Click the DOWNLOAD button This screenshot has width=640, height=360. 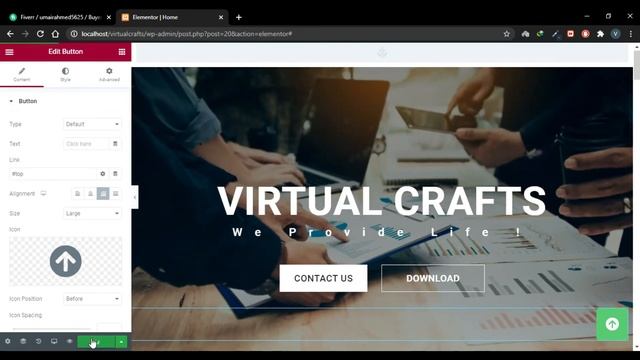click(433, 278)
